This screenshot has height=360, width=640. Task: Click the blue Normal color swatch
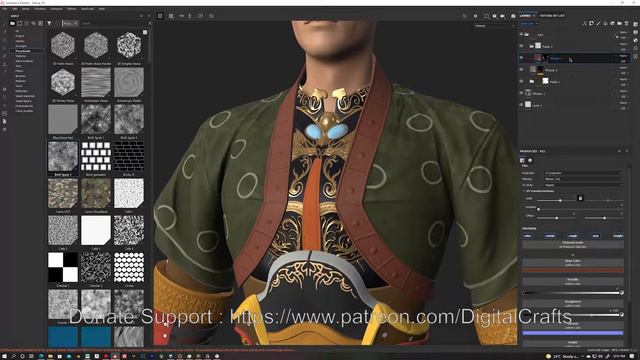click(573, 333)
